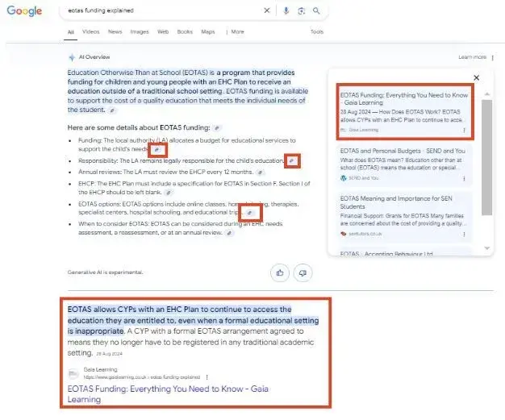Give thumbs up to AI Overview

tap(279, 272)
